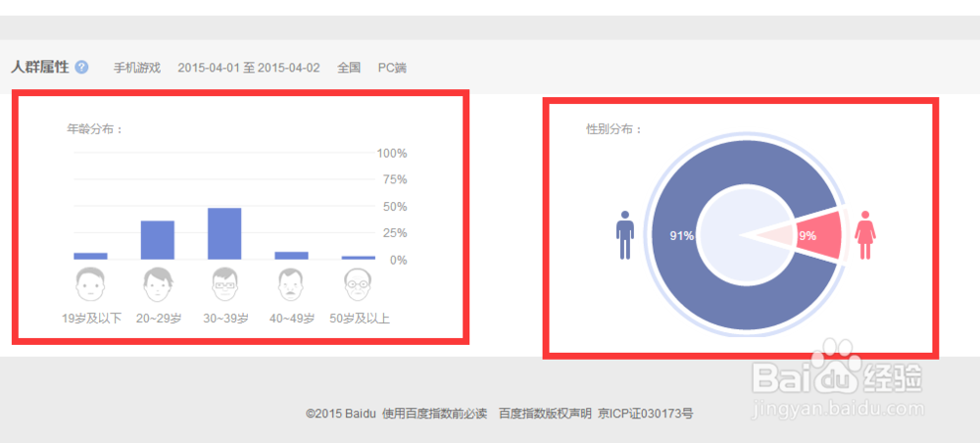Click the blue male figure icon

[x=624, y=235]
